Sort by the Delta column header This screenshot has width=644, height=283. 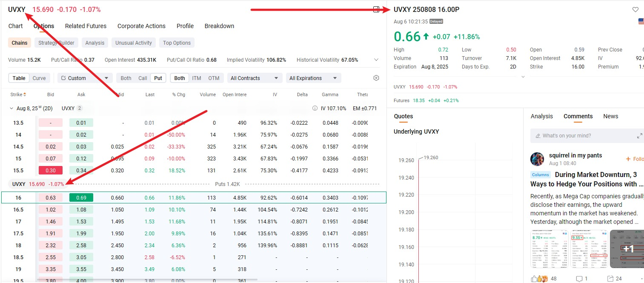pos(302,94)
